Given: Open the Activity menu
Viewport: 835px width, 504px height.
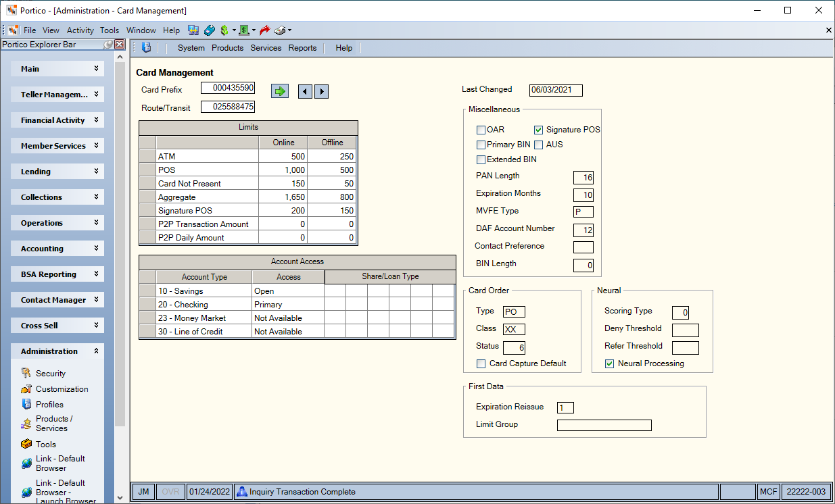Looking at the screenshot, I should (x=80, y=30).
